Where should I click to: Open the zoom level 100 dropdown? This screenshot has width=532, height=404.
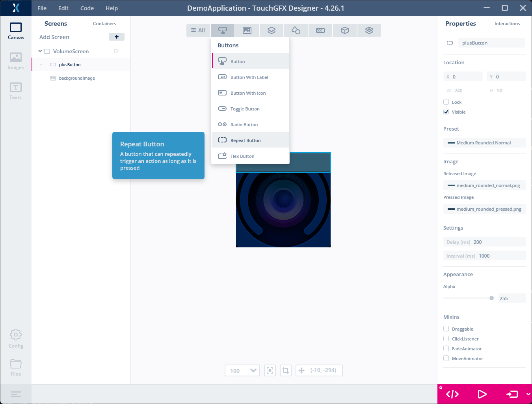click(x=242, y=370)
